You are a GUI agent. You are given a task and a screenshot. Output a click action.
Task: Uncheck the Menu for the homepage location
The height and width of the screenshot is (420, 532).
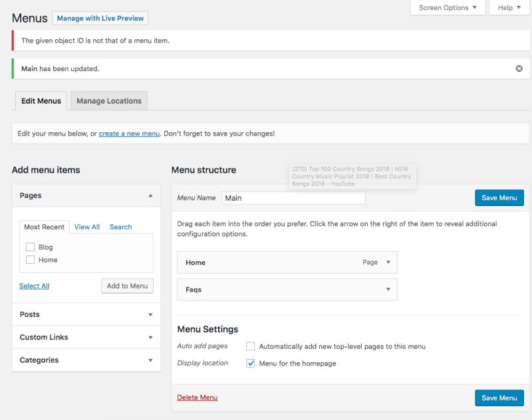tap(251, 363)
